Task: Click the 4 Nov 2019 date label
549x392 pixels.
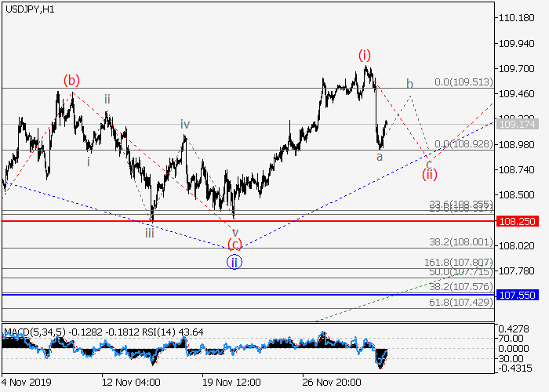Action: 28,383
